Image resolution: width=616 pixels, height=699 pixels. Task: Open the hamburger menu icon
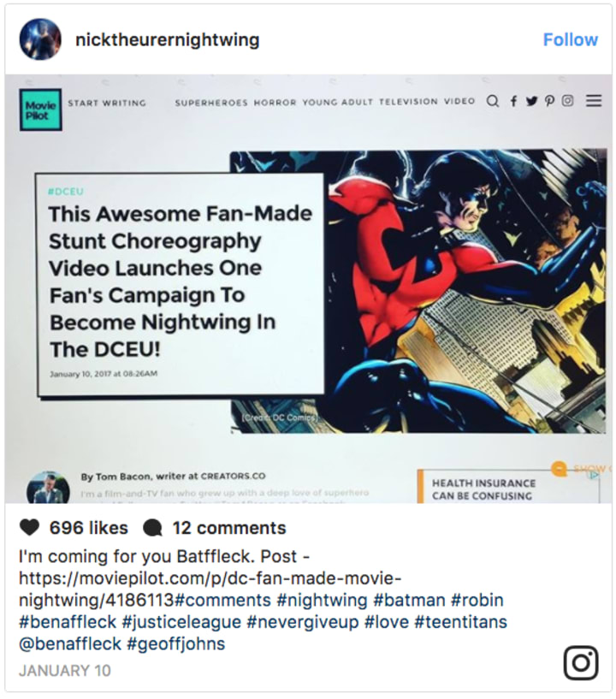click(x=594, y=101)
